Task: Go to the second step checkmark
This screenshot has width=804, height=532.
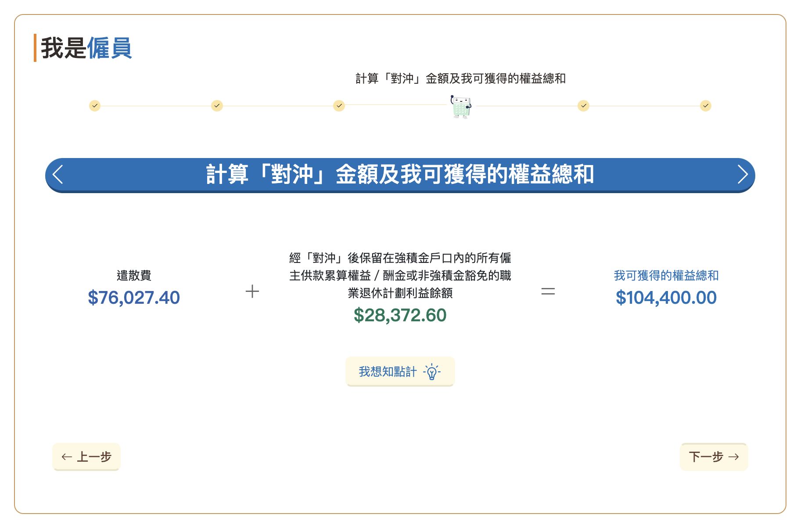Action: (x=217, y=106)
